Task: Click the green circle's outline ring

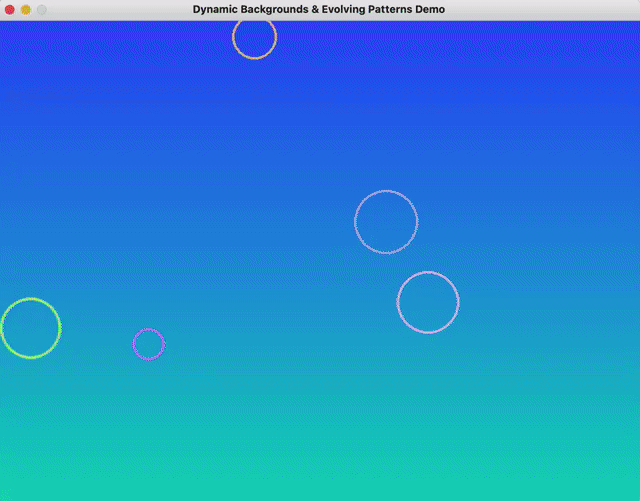Action: (60, 328)
